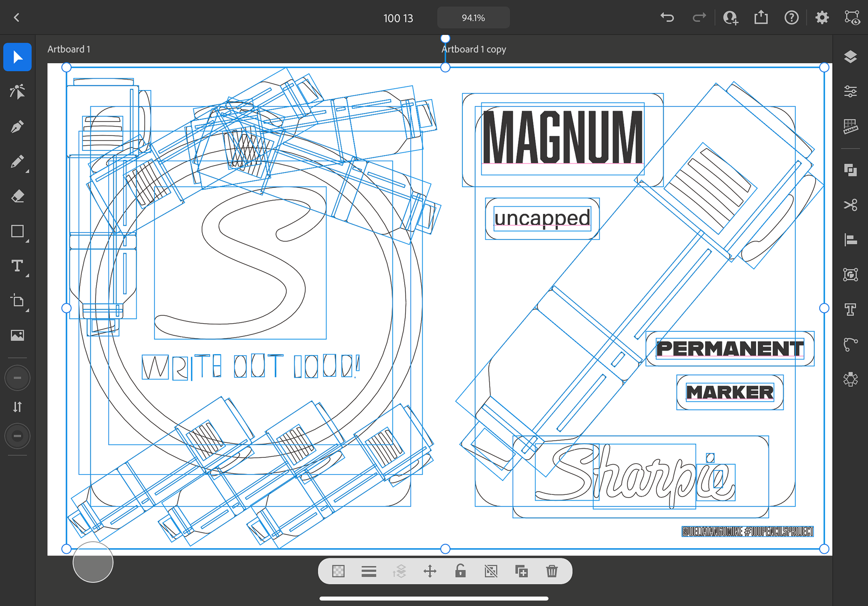
Task: Invite collaborators to the document
Action: (731, 18)
